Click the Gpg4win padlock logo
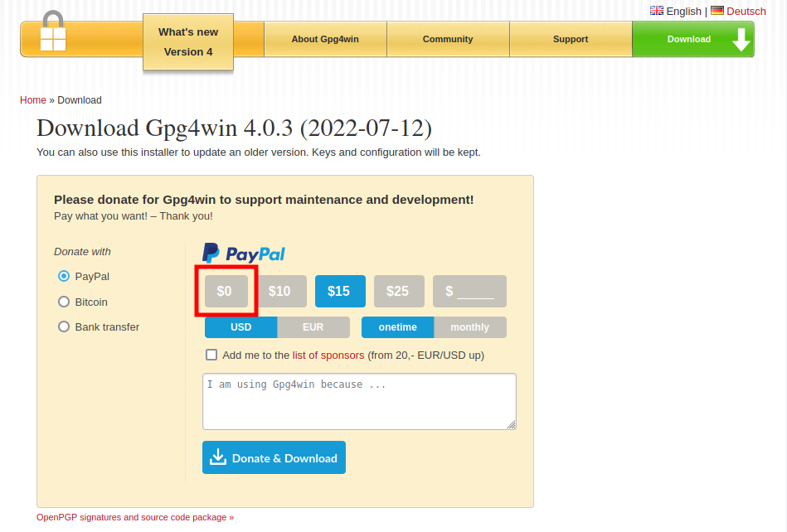787x532 pixels. click(x=52, y=31)
